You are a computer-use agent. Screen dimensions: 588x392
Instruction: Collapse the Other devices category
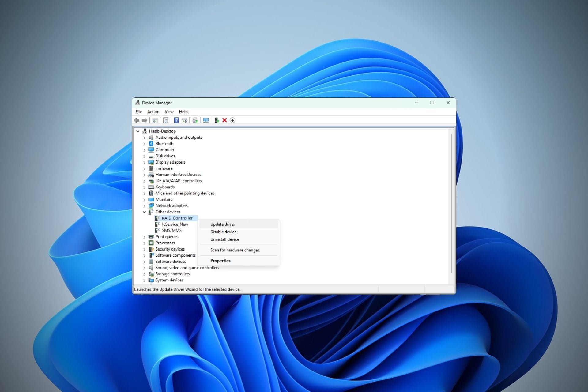click(x=144, y=212)
